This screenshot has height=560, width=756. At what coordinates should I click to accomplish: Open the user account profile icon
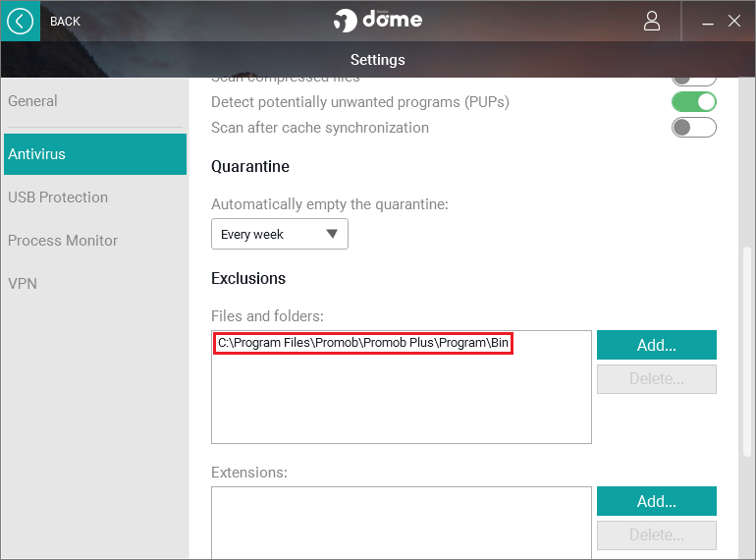[651, 22]
